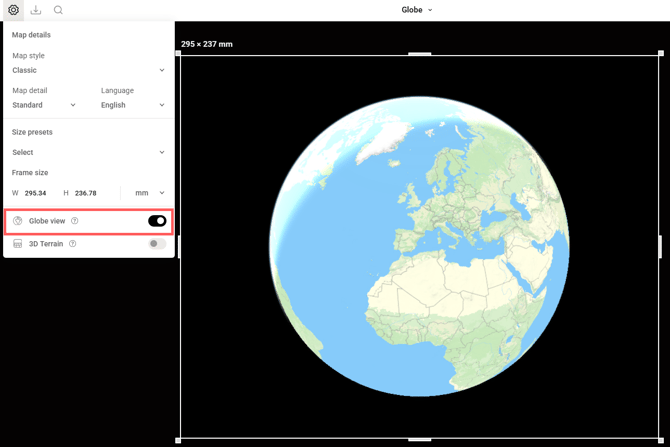Open the Size presets Select dropdown
This screenshot has width=670, height=447.
(88, 152)
